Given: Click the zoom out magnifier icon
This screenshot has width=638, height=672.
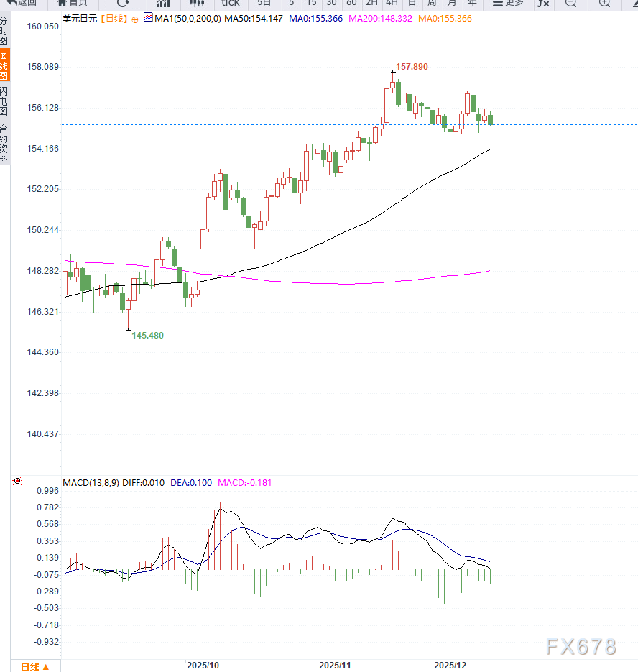Looking at the screenshot, I should point(570,3).
